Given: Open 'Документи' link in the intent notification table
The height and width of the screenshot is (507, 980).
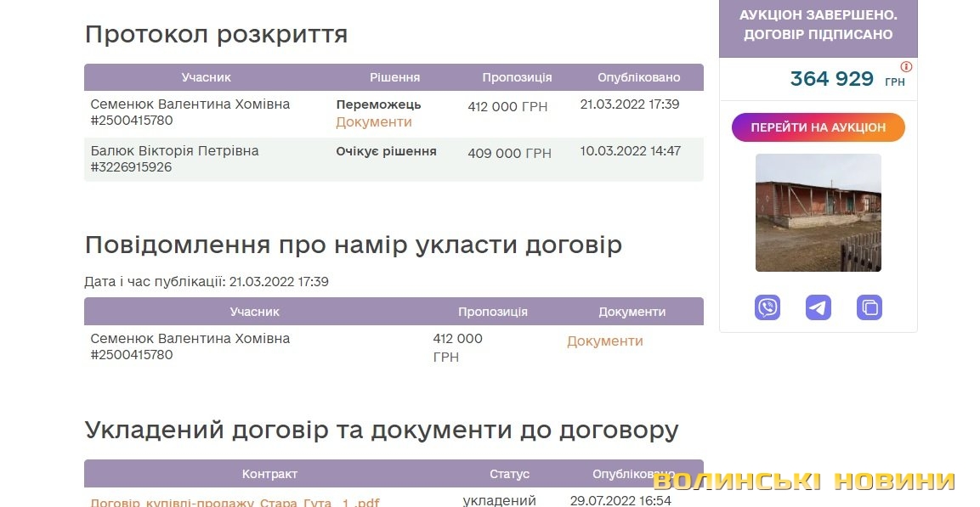Looking at the screenshot, I should point(605,341).
